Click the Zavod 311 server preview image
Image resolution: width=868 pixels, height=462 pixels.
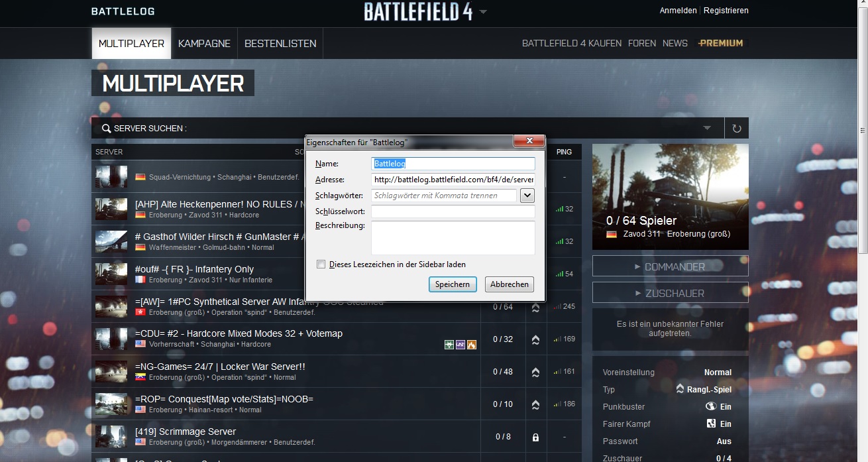[671, 197]
